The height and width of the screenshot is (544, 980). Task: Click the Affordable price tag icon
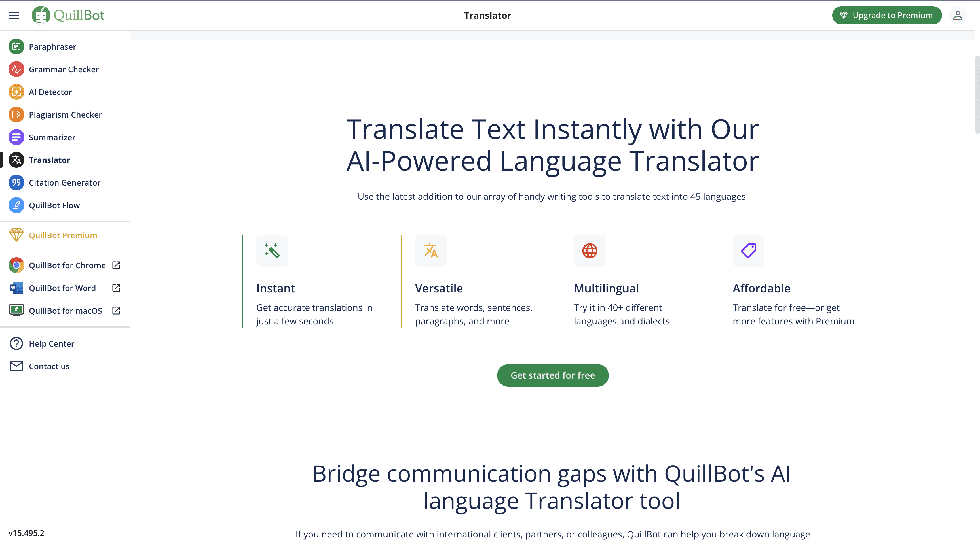(x=748, y=250)
